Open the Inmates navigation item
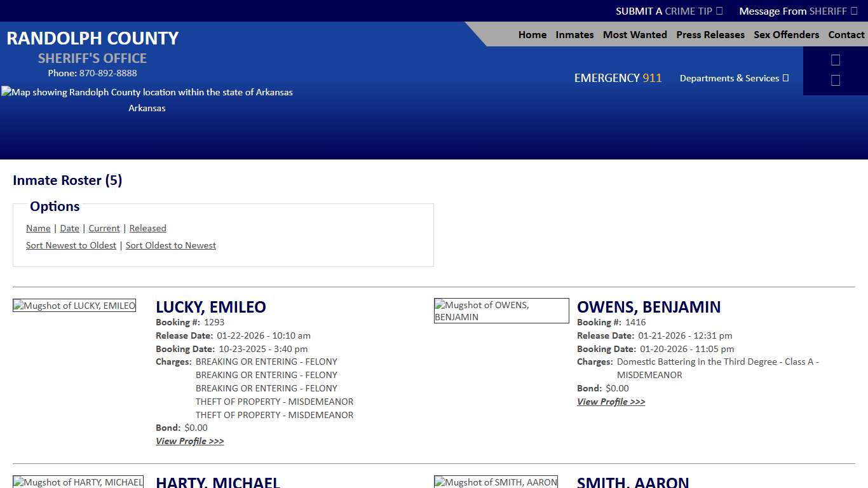This screenshot has height=488, width=868. point(574,35)
